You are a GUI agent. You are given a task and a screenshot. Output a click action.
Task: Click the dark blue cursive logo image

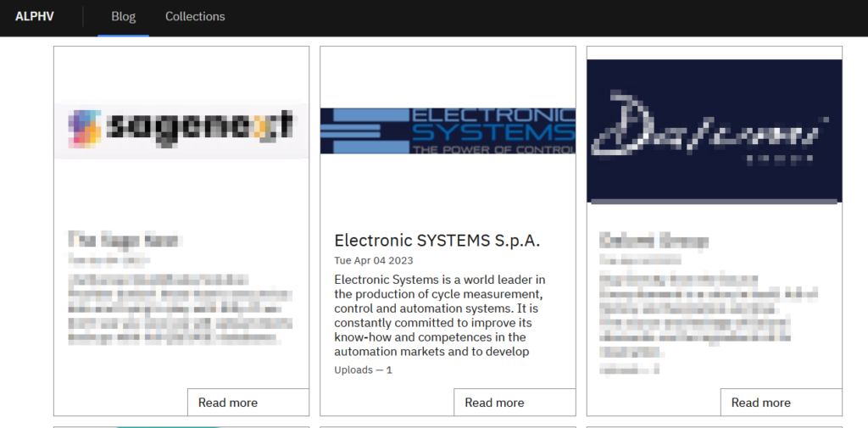click(x=714, y=131)
